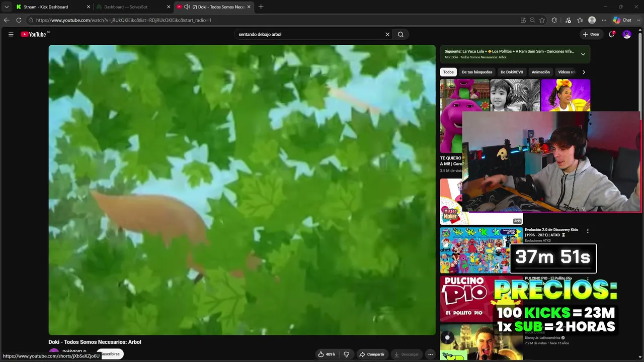
Task: Reload the page with the refresh icon
Action: 19,20
